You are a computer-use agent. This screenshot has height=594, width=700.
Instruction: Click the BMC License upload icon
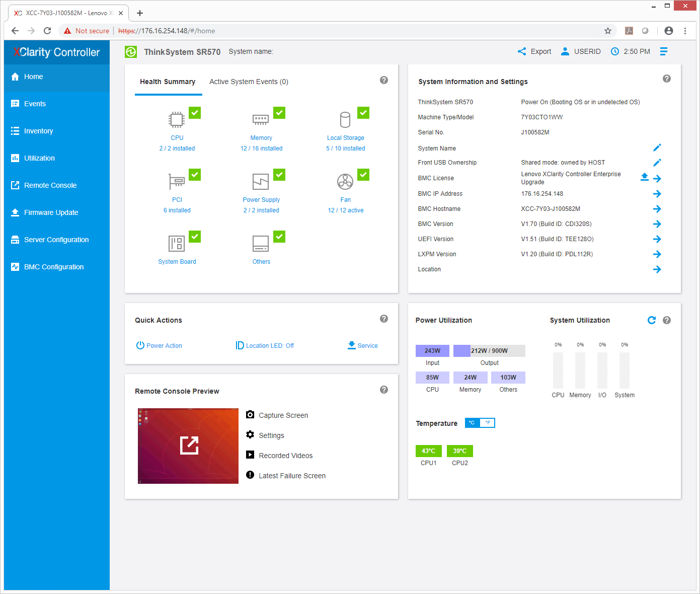(x=645, y=177)
